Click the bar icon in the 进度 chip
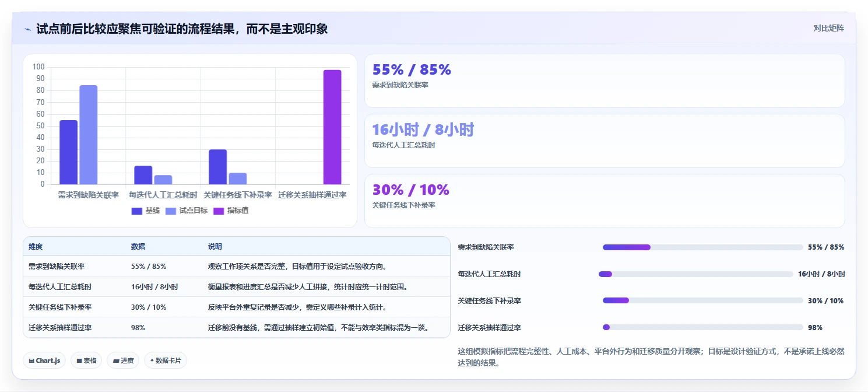 [116, 361]
